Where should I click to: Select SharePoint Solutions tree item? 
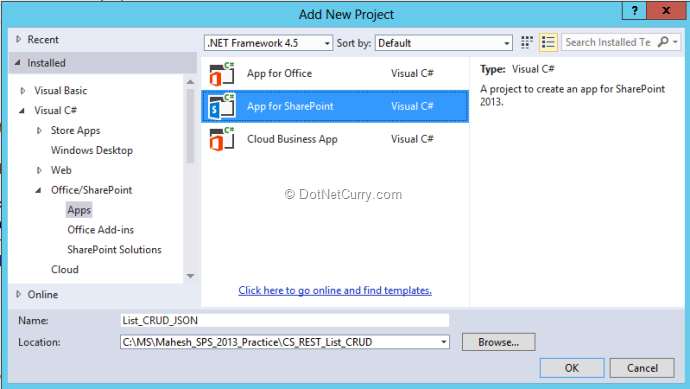pyautogui.click(x=114, y=250)
